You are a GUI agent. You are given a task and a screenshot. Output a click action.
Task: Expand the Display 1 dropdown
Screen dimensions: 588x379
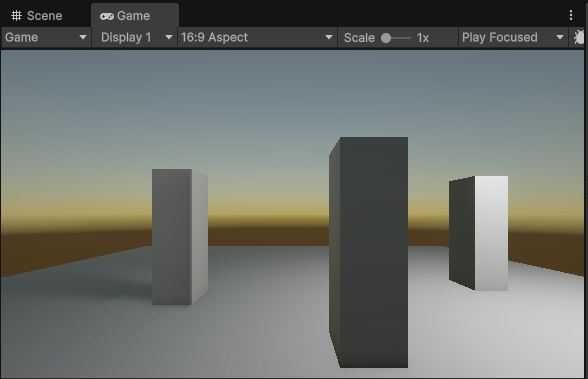click(135, 37)
